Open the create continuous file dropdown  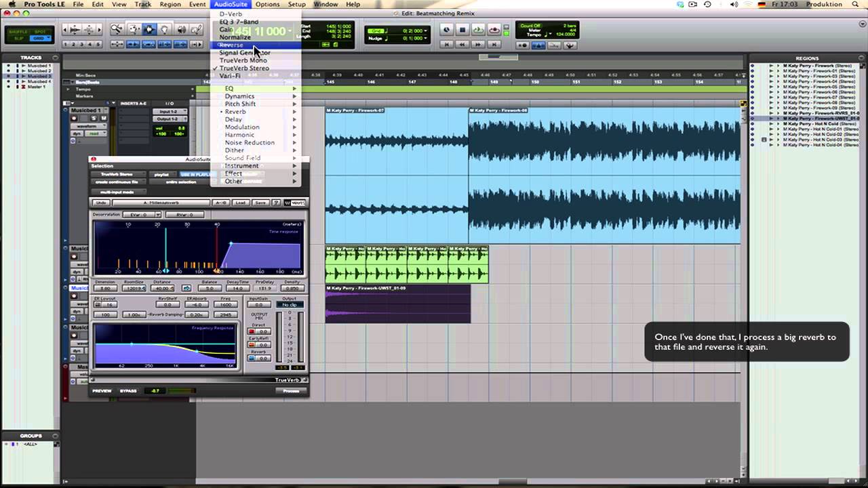tap(118, 182)
